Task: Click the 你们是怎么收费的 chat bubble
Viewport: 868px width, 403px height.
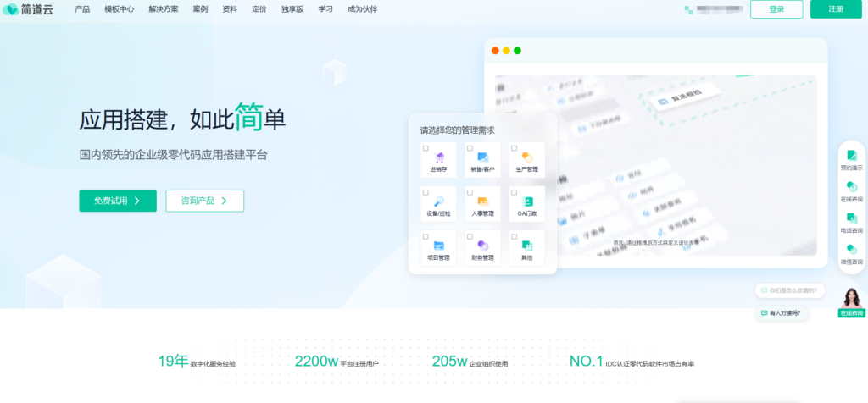Action: point(790,290)
